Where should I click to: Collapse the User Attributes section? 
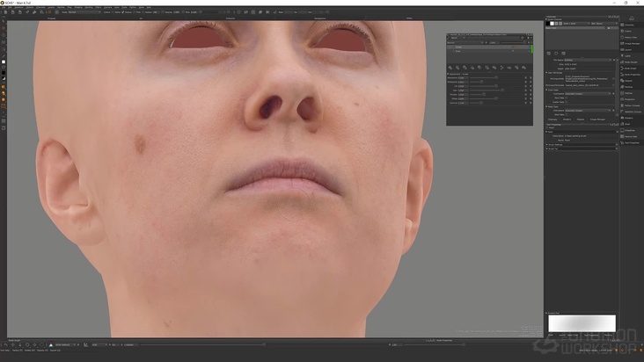(546, 73)
